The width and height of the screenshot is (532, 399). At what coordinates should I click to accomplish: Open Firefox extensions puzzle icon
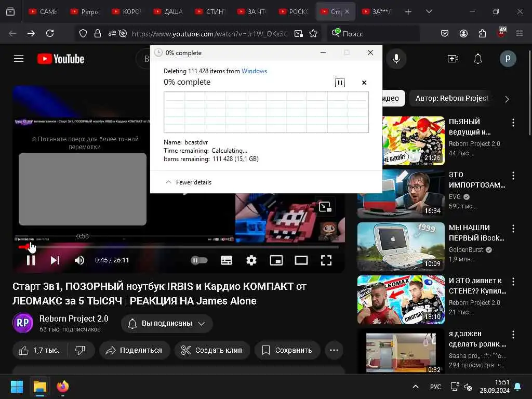pos(482,33)
